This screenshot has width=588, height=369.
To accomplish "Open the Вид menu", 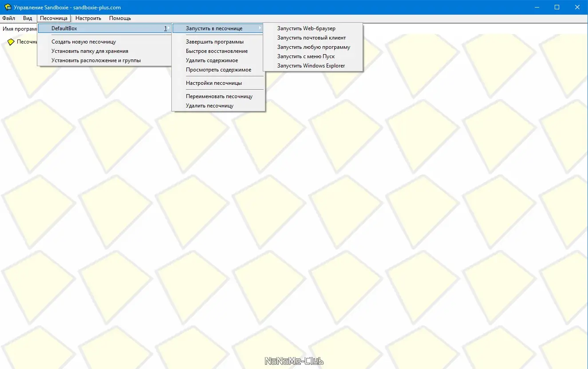I will click(28, 18).
